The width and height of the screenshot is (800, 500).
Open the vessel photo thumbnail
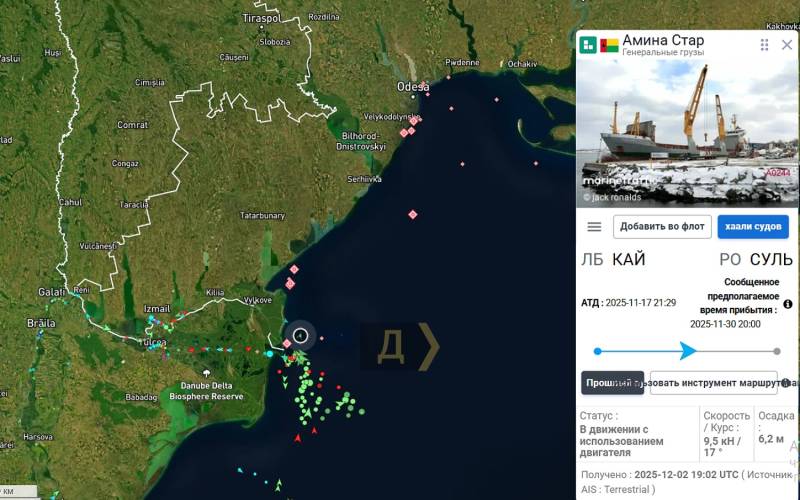coord(687,134)
